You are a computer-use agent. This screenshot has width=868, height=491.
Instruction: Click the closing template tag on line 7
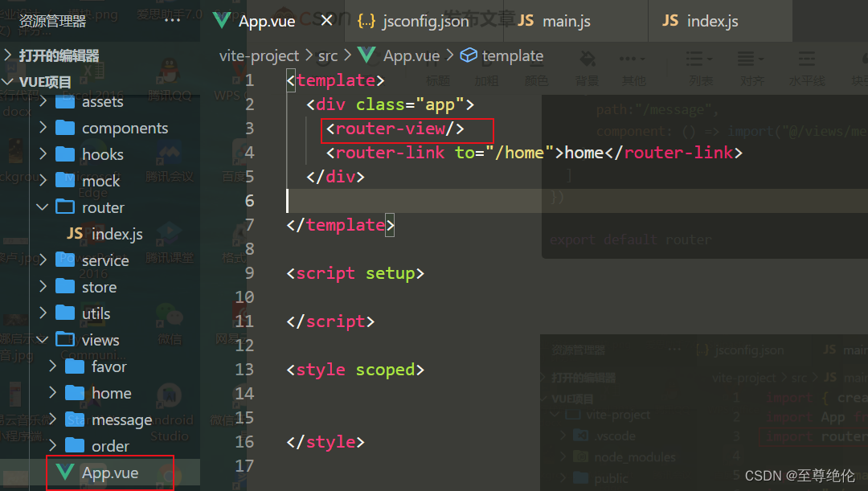[341, 225]
